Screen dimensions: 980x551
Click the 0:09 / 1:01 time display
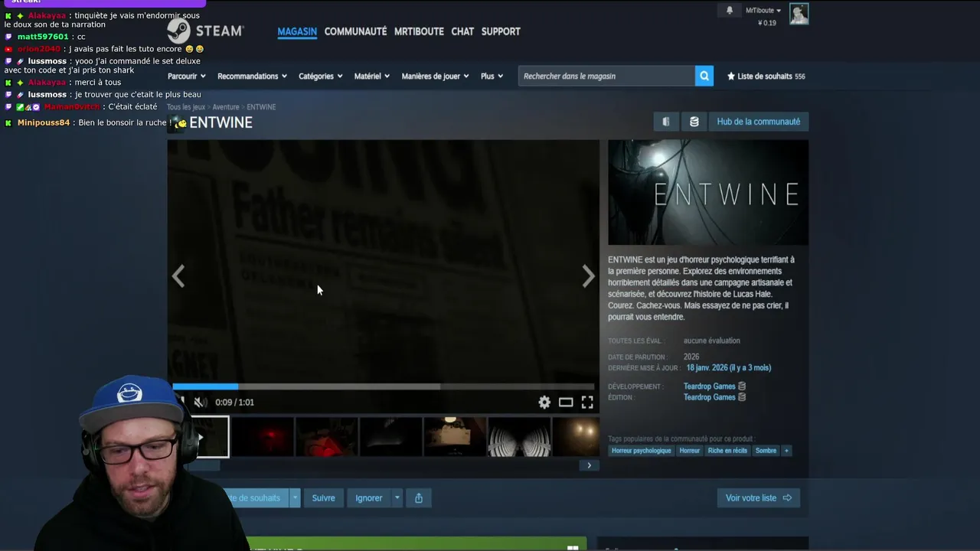(234, 403)
